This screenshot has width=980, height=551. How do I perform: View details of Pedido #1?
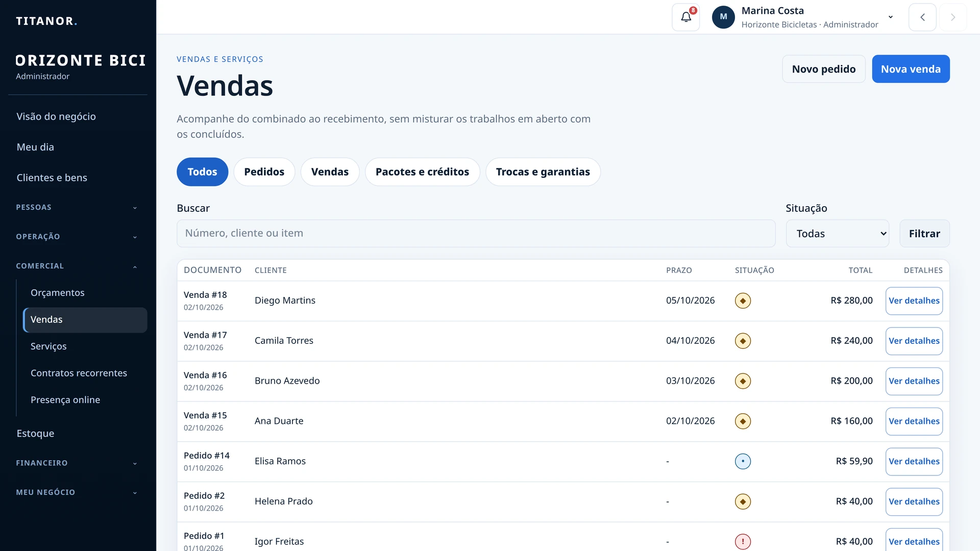point(914,541)
